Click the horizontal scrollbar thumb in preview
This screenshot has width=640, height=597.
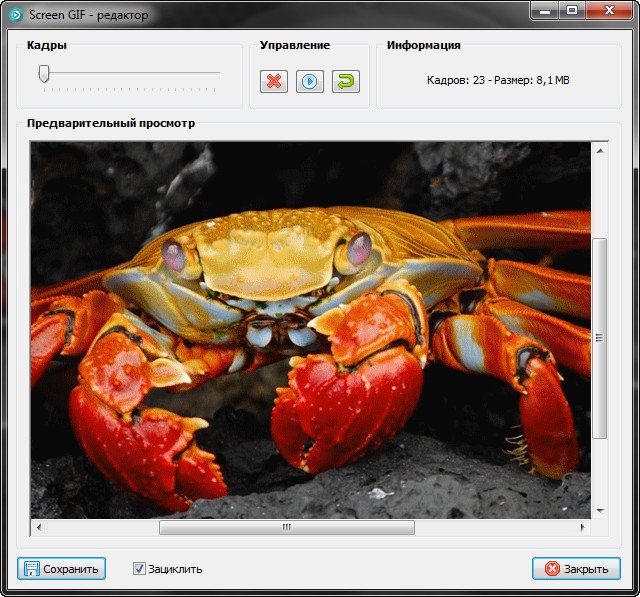(287, 527)
